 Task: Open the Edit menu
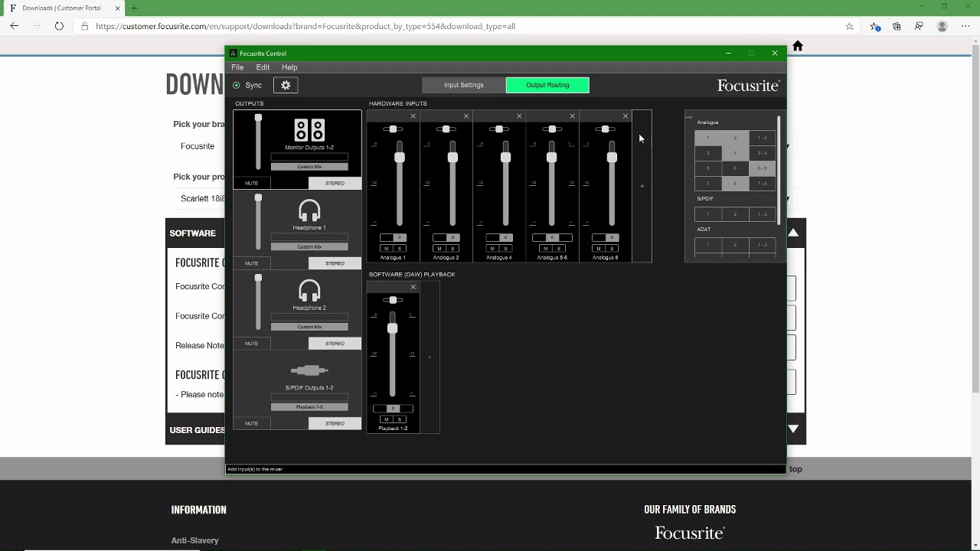click(263, 67)
